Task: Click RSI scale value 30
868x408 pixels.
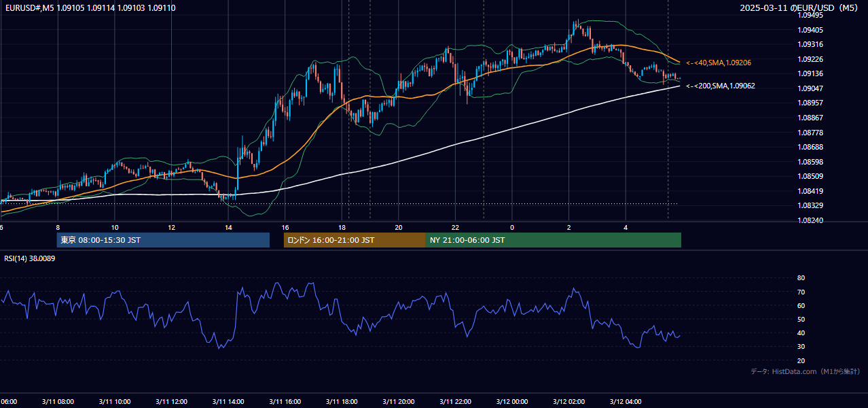Action: pyautogui.click(x=801, y=347)
